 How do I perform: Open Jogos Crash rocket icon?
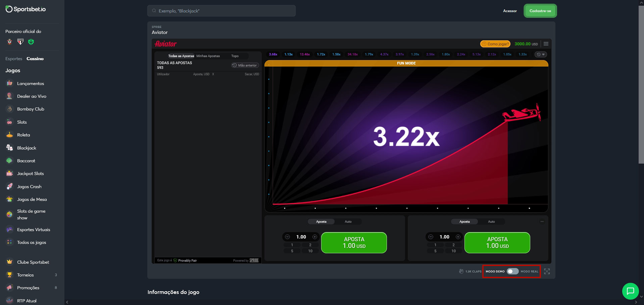9,186
